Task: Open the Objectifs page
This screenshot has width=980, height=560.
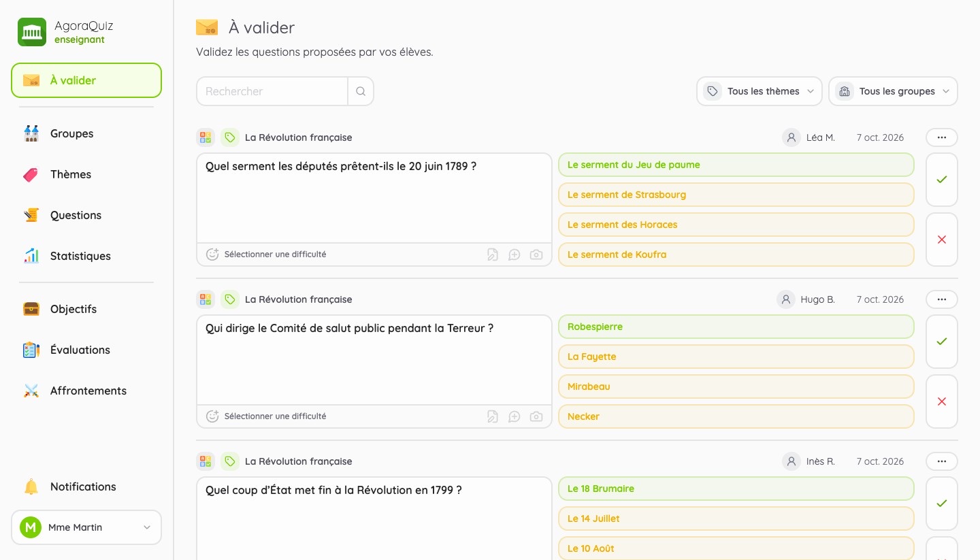Action: point(86,309)
